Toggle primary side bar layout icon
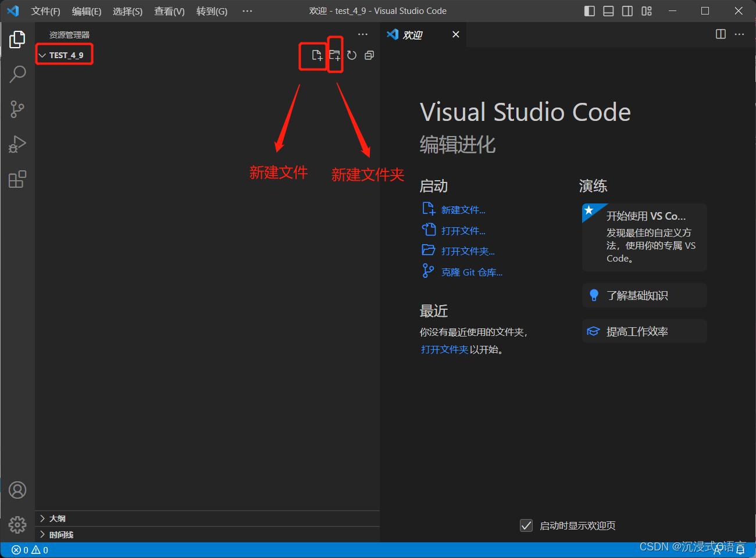The width and height of the screenshot is (756, 558). pos(590,11)
